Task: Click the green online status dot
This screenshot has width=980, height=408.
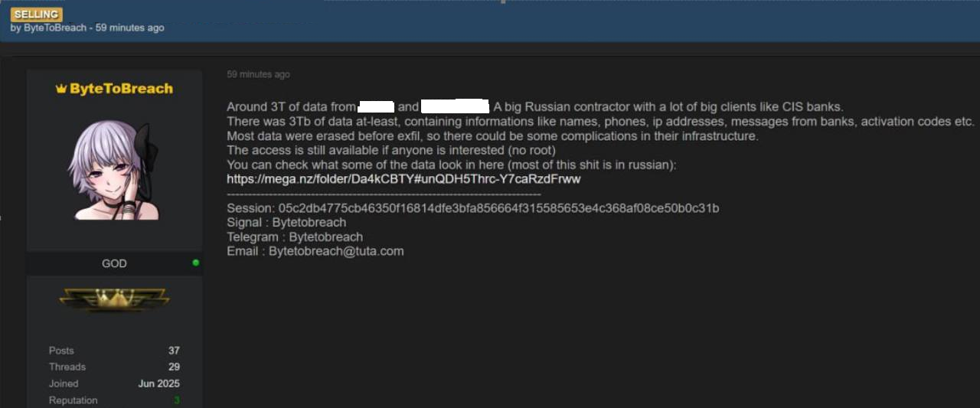Action: click(196, 263)
